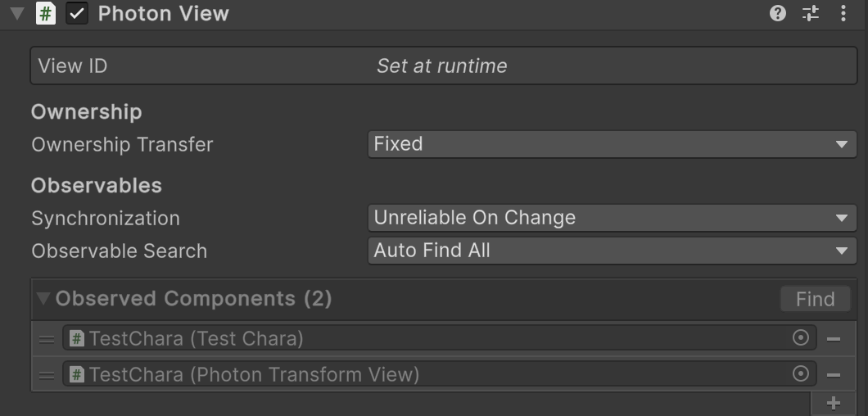Collapse the Observed Components list

pos(44,299)
